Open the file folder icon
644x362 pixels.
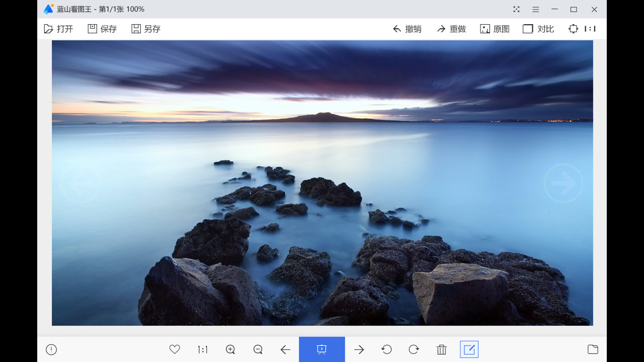[593, 349]
